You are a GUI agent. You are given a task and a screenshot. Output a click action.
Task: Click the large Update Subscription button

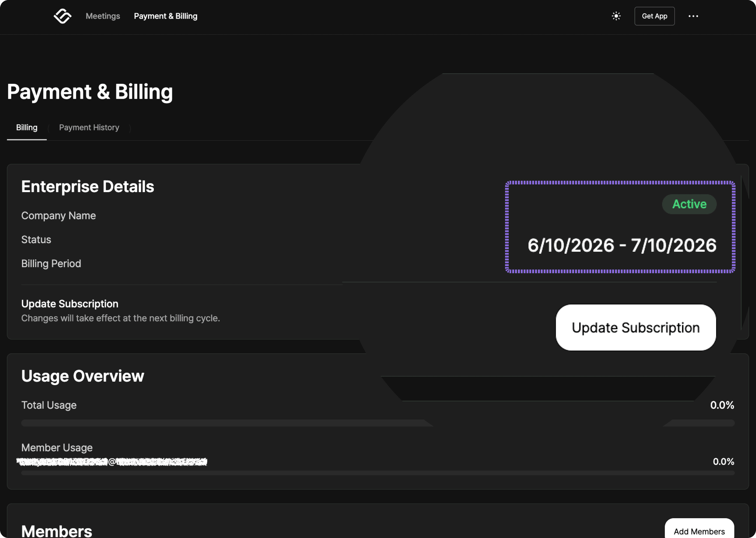pos(636,327)
